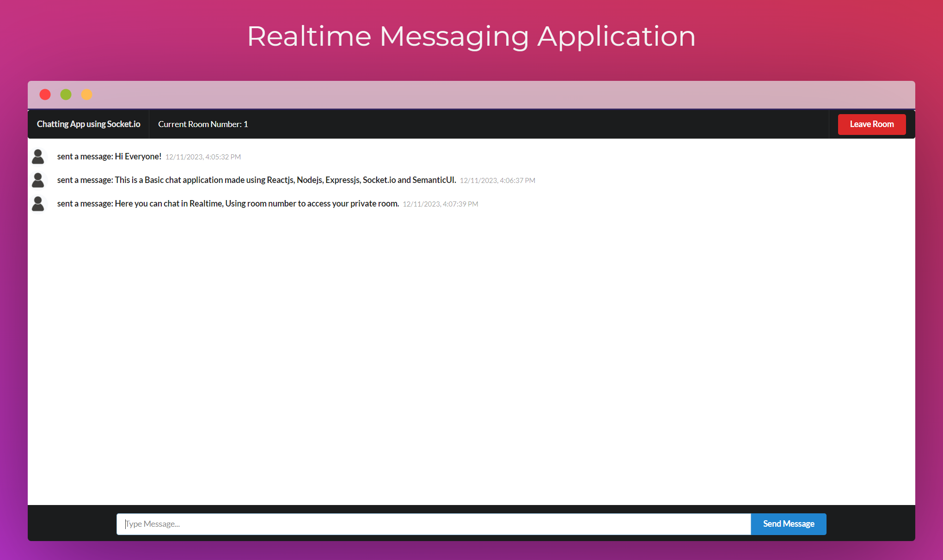Select the "Chatting App using Socket.io" header item

tap(88, 124)
